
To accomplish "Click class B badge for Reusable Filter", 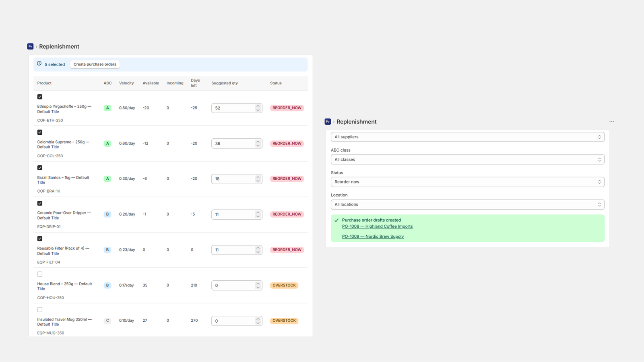I will [x=107, y=250].
